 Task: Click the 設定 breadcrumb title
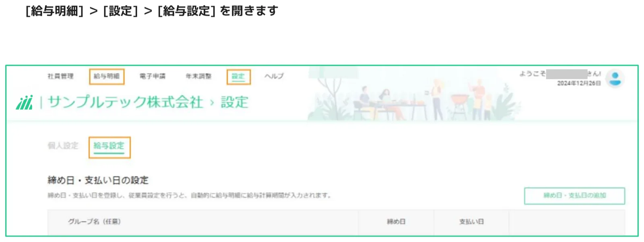point(235,102)
